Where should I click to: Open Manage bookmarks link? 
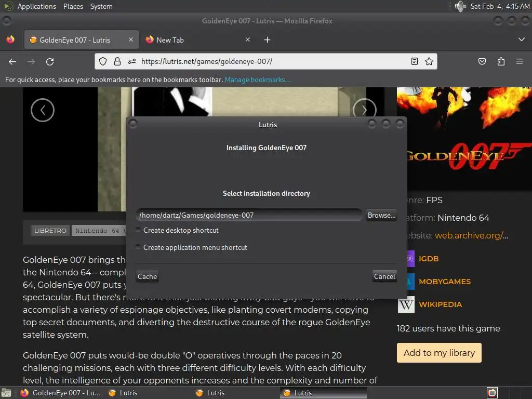click(258, 79)
